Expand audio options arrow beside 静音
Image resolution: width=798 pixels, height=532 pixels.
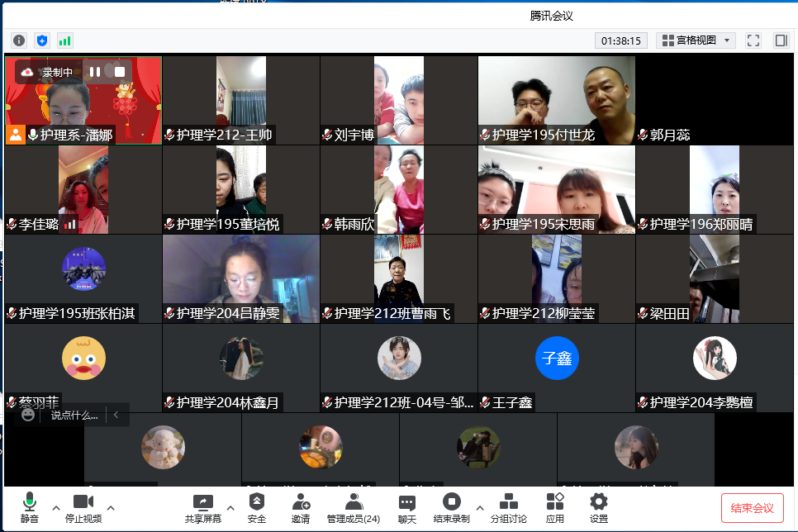click(x=56, y=506)
